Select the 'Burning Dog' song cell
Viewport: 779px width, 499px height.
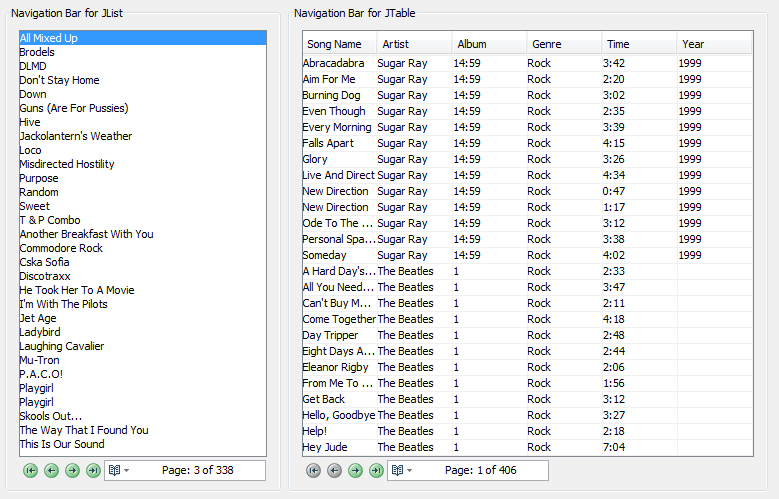pos(339,95)
